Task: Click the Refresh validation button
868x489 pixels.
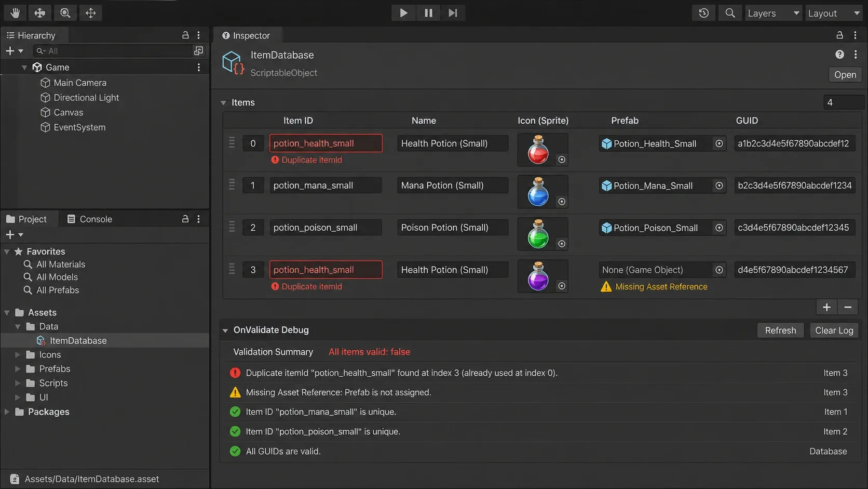Action: pos(780,331)
